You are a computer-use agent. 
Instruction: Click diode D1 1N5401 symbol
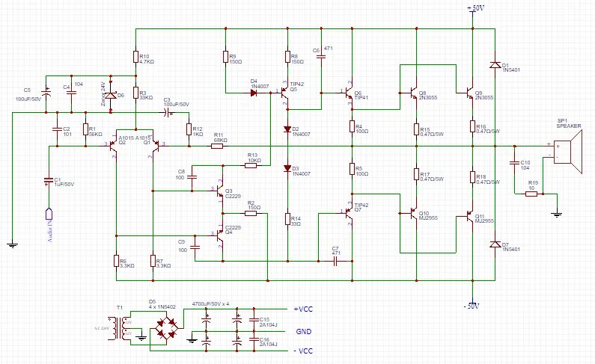point(495,65)
